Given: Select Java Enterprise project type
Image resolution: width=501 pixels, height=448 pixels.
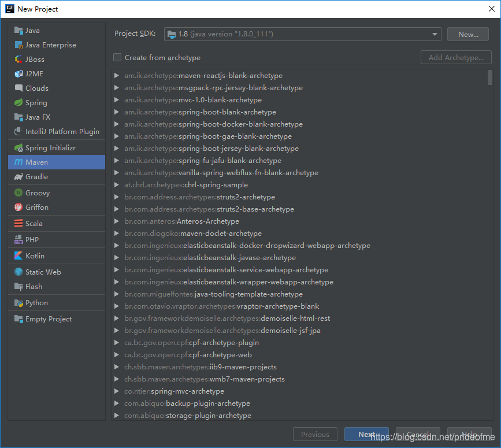Looking at the screenshot, I should [x=57, y=45].
